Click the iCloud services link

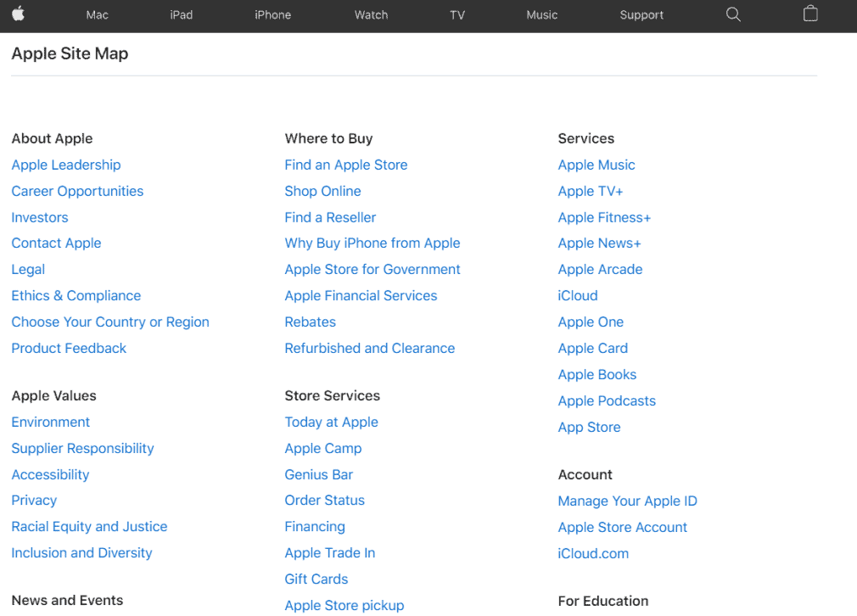578,296
